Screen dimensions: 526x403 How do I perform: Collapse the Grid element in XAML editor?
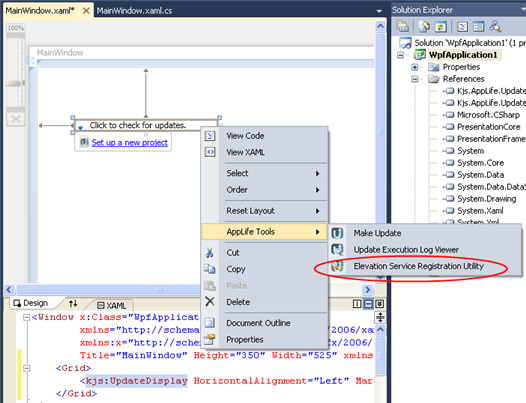pos(27,368)
